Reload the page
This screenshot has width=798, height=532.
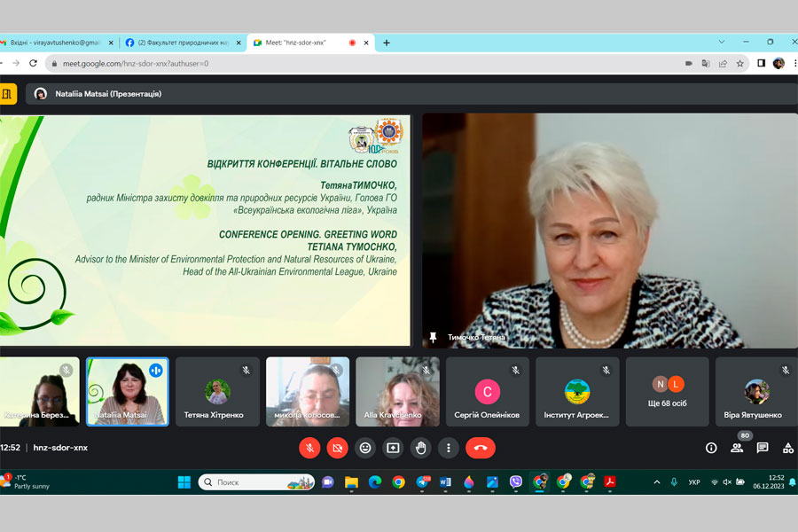pyautogui.click(x=33, y=63)
